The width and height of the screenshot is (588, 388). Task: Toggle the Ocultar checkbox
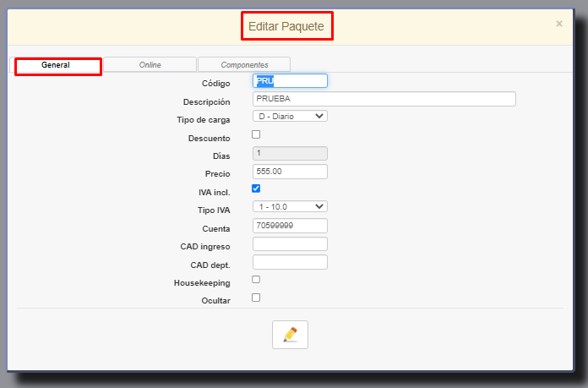tap(256, 298)
